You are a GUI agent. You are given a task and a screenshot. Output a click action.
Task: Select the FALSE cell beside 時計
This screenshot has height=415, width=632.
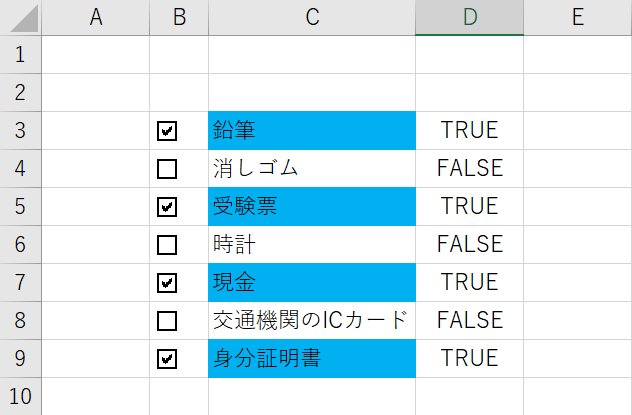[469, 245]
